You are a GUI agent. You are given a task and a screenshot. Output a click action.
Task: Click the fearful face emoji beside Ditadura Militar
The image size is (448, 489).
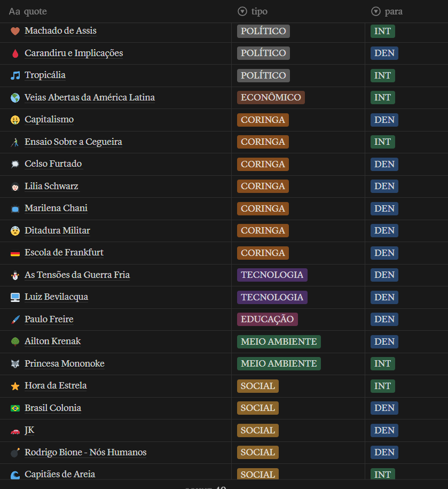coord(15,231)
